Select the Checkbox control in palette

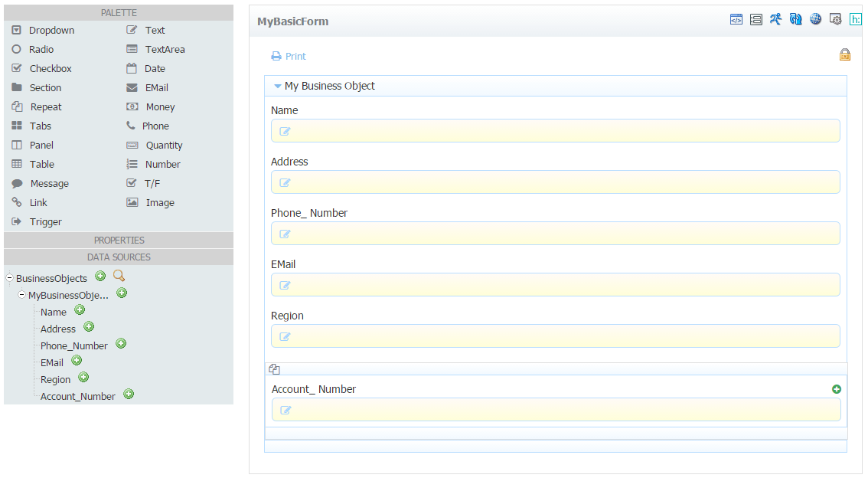[41, 68]
